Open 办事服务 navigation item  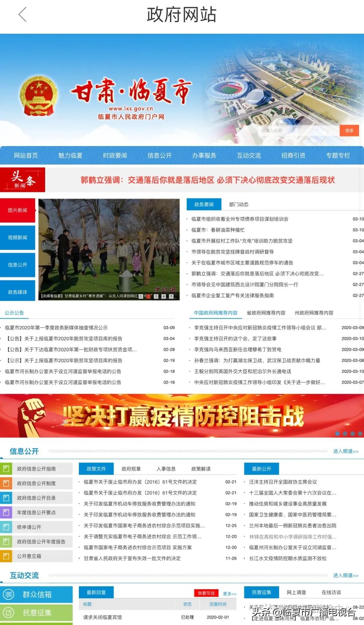[x=204, y=155]
